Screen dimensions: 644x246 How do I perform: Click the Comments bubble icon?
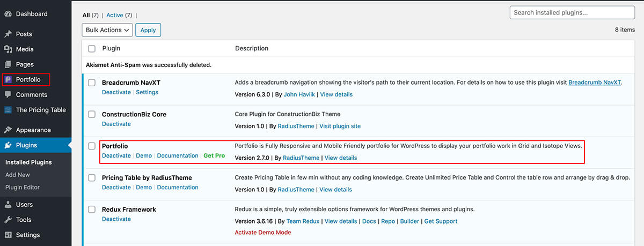click(8, 95)
